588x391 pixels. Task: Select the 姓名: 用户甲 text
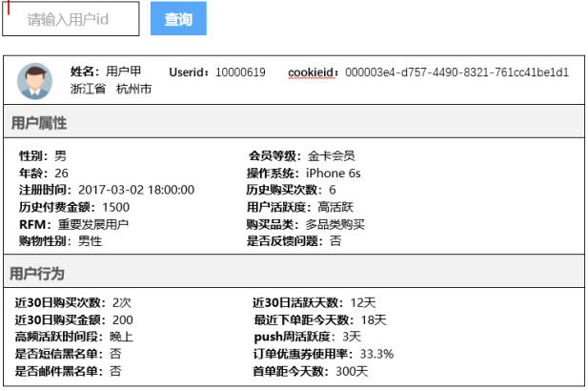click(106, 72)
